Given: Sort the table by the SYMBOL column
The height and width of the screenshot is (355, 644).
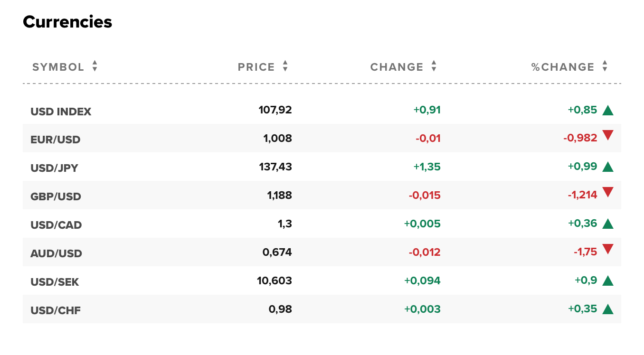Looking at the screenshot, I should point(95,67).
